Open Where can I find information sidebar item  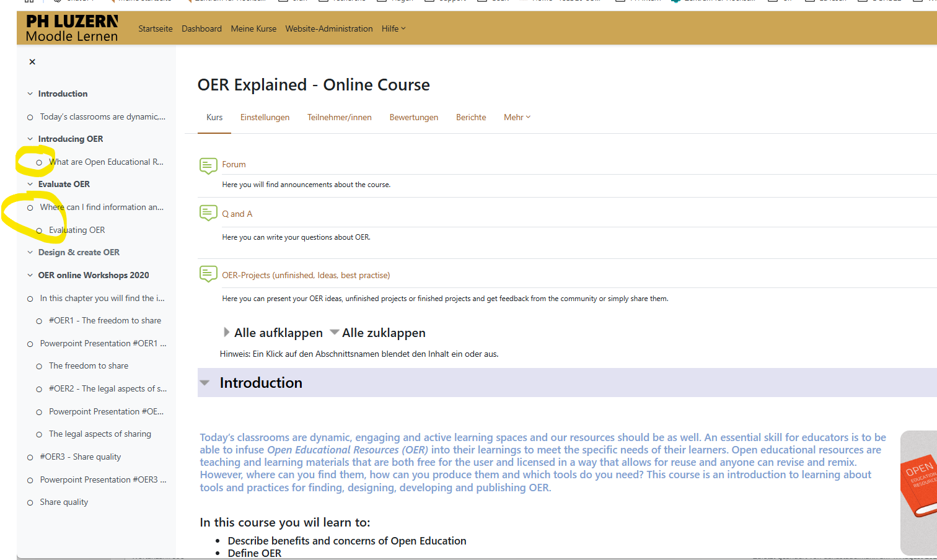[x=102, y=207]
